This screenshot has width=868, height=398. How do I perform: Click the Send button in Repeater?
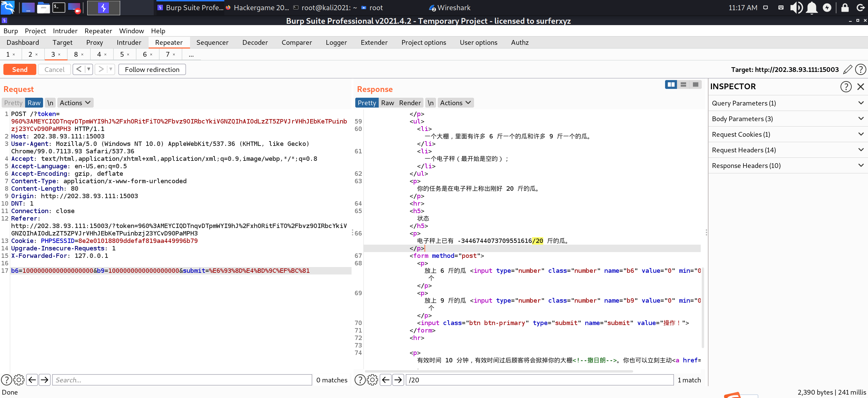tap(19, 69)
